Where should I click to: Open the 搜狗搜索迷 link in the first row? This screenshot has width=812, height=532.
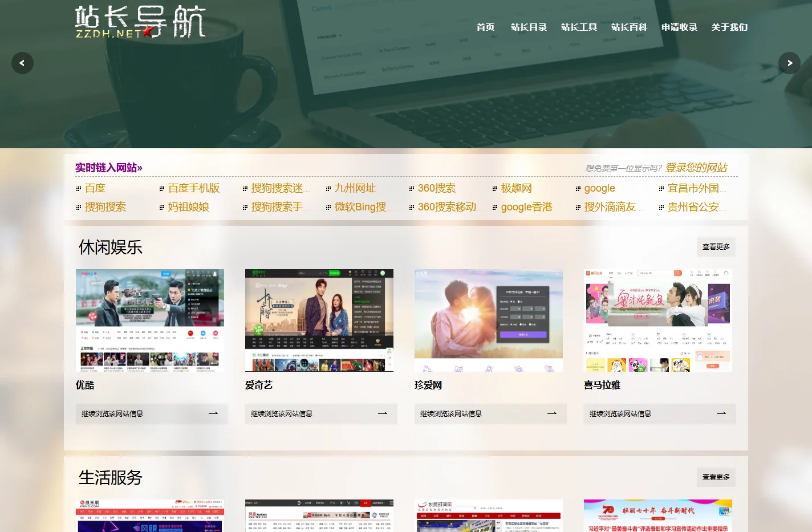click(281, 188)
